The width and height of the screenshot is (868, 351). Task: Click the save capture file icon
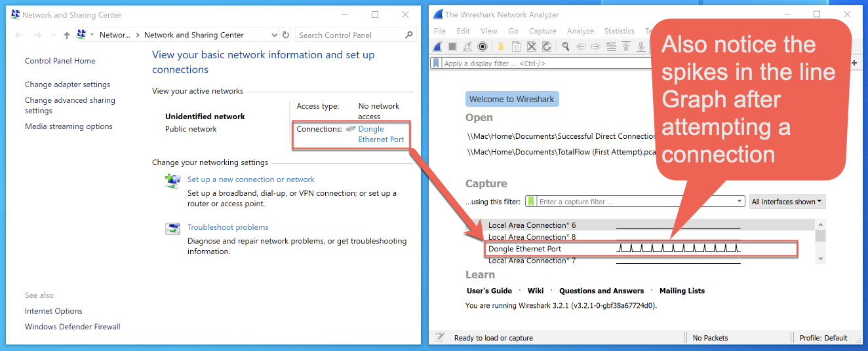(516, 46)
